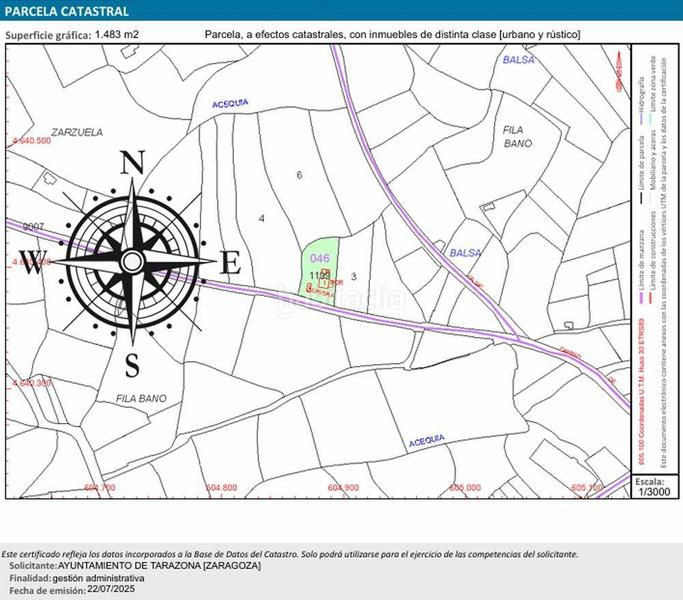The width and height of the screenshot is (683, 600).
Task: Click the center of the compass rose
Action: 132,262
